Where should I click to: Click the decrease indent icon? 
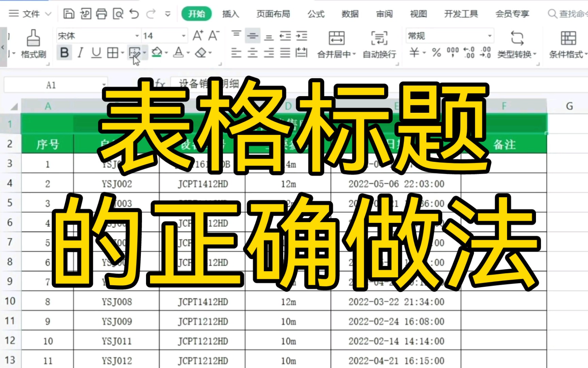pyautogui.click(x=285, y=35)
